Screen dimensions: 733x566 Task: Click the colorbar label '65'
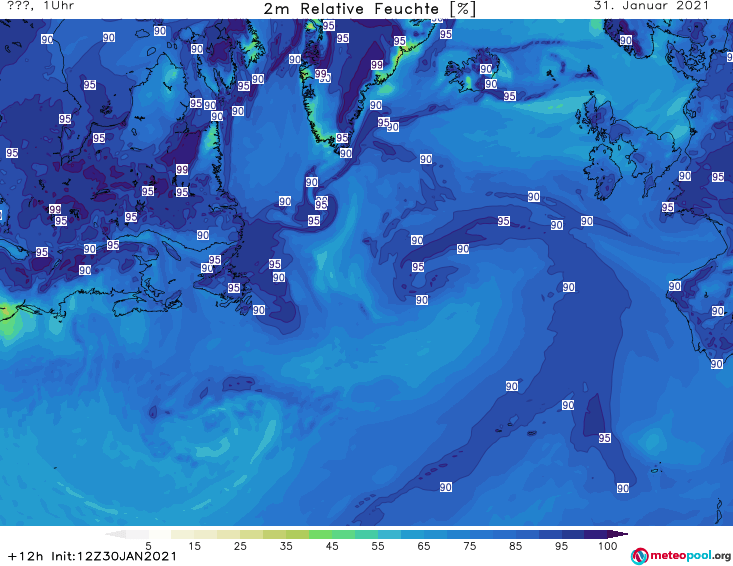click(x=424, y=546)
